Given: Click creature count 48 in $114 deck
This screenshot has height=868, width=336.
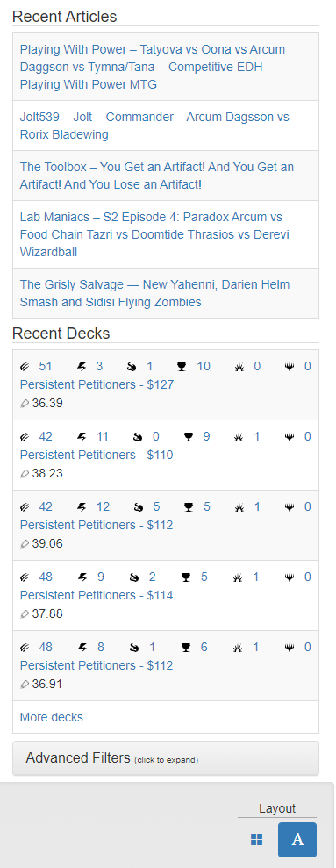Looking at the screenshot, I should (46, 577).
